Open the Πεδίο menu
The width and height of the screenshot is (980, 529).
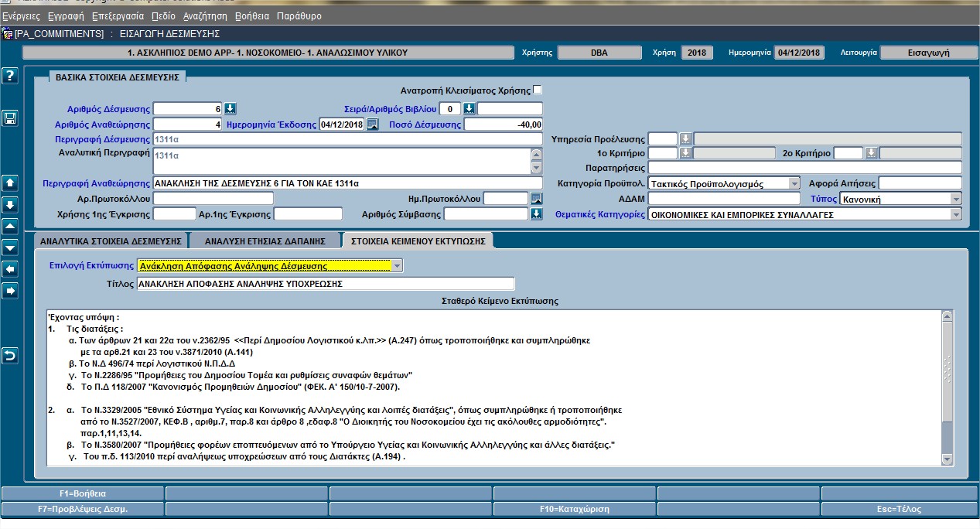point(162,15)
